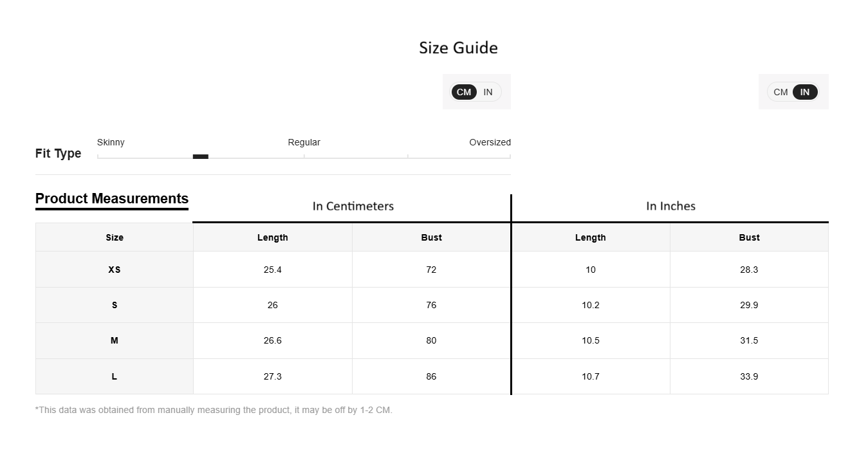The image size is (868, 451).
Task: Click the Size column header
Action: coord(115,237)
